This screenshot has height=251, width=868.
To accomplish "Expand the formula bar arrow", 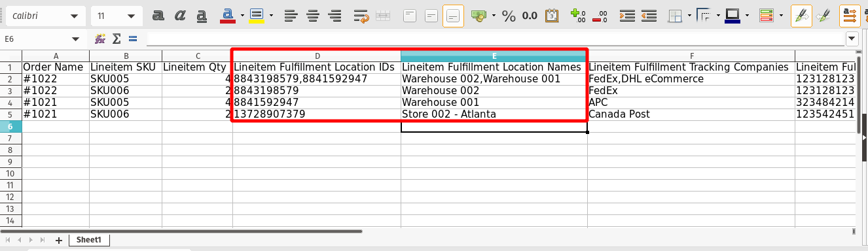I will [852, 39].
